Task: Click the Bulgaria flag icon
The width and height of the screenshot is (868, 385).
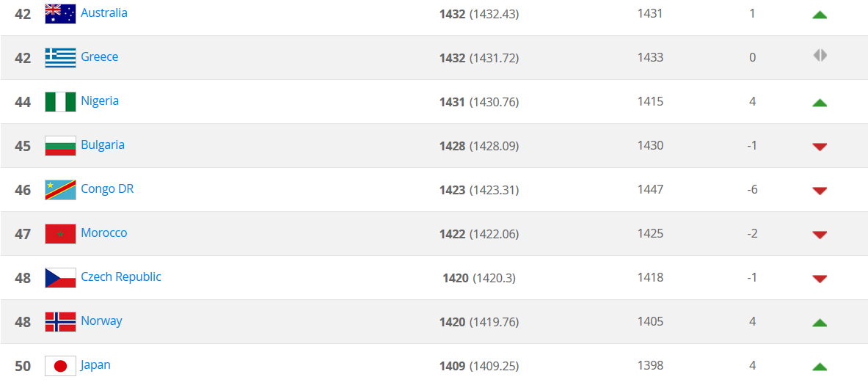Action: coord(60,145)
